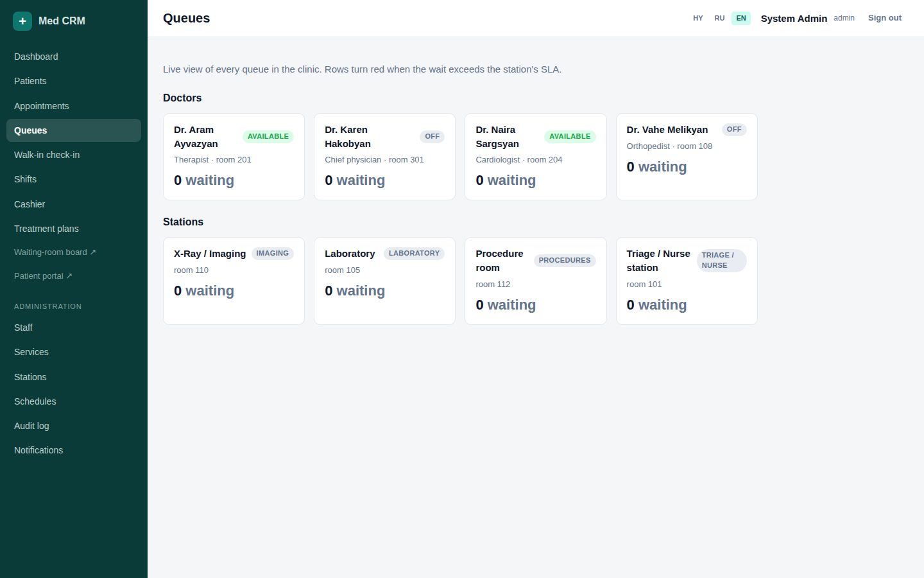The image size is (924, 578).
Task: Click the Med CRM plus logo icon
Action: [x=22, y=21]
